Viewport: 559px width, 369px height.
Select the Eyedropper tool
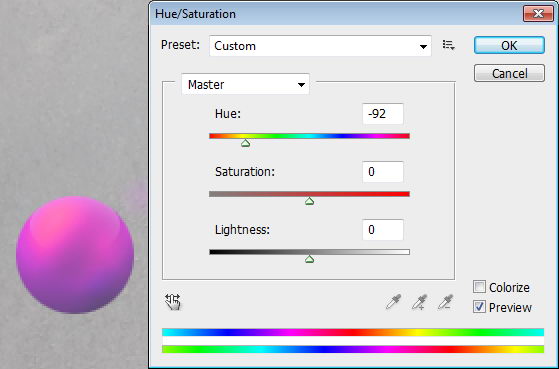tap(394, 302)
